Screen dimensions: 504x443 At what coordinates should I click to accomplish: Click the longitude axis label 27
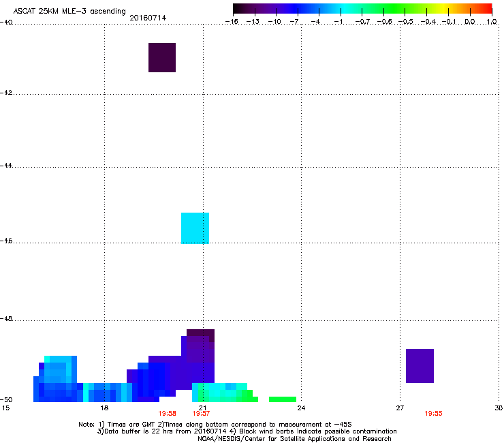point(400,408)
